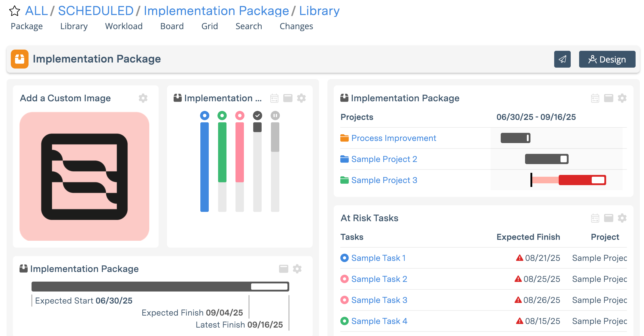Click the paper plane share icon in the header
The height and width of the screenshot is (336, 644).
click(562, 59)
